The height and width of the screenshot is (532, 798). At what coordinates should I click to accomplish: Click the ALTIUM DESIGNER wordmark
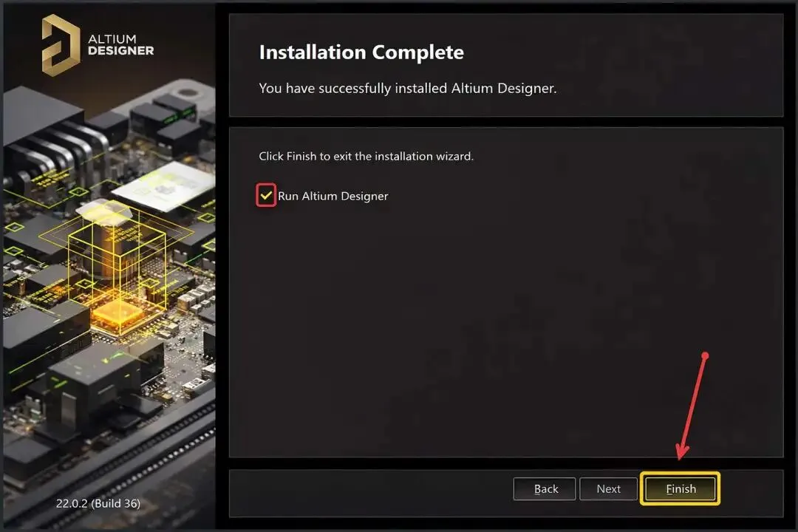[x=120, y=45]
